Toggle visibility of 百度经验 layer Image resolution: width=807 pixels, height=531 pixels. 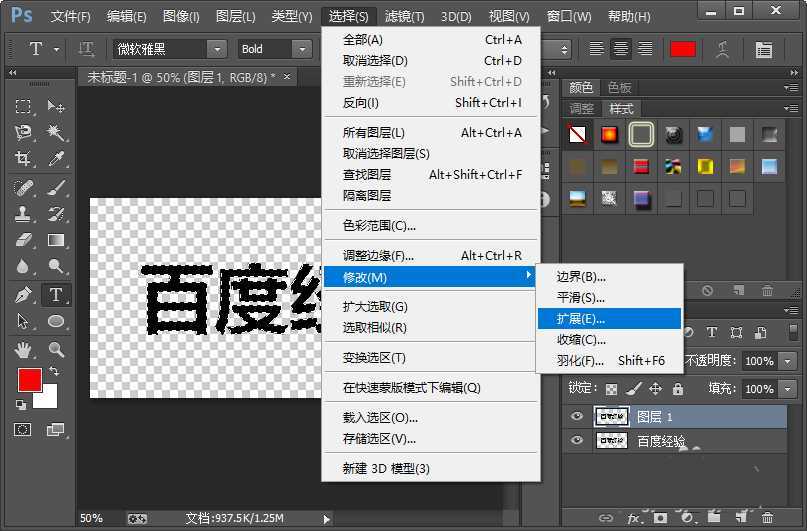[x=575, y=441]
